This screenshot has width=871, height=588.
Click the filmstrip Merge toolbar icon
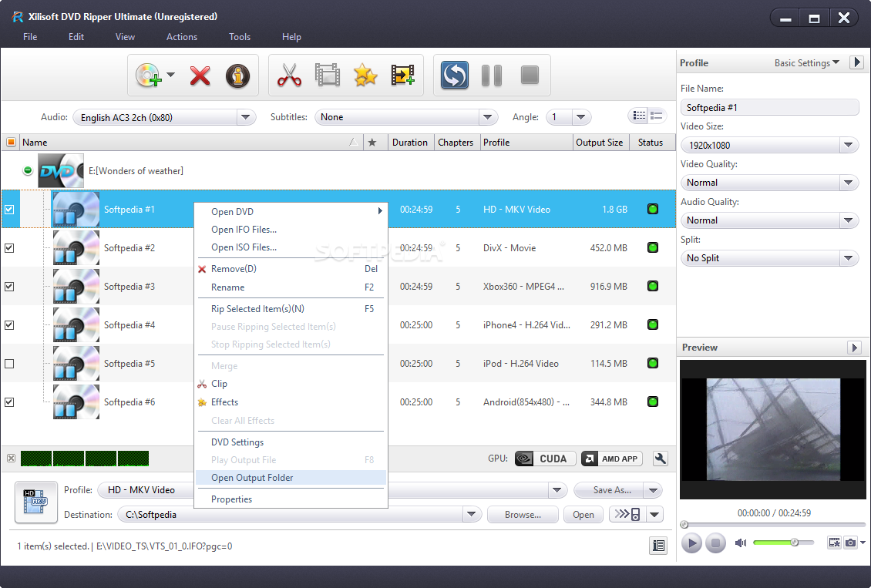[327, 75]
